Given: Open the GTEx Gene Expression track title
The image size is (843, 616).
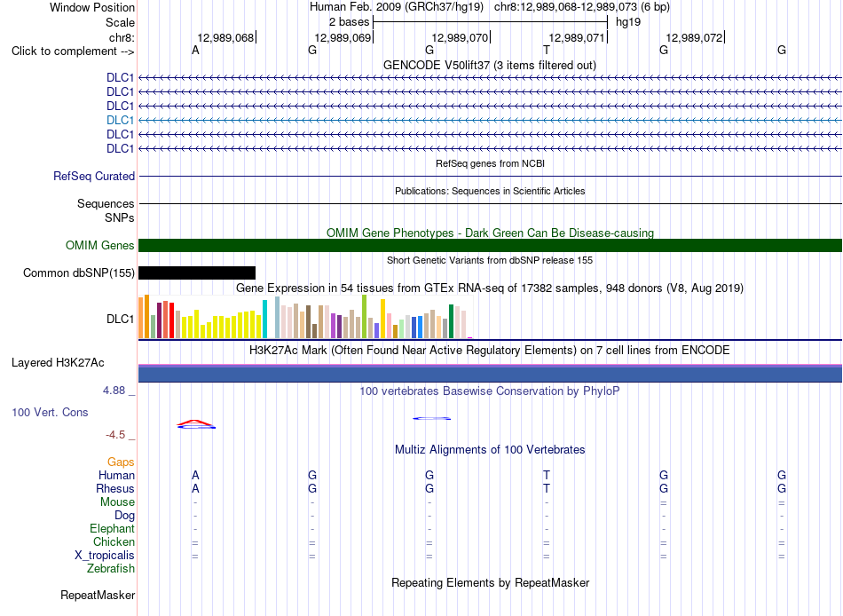Looking at the screenshot, I should [490, 288].
